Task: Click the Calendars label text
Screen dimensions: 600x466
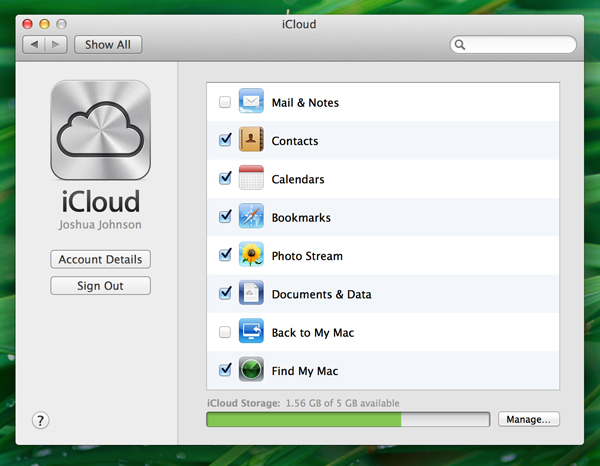Action: point(298,179)
